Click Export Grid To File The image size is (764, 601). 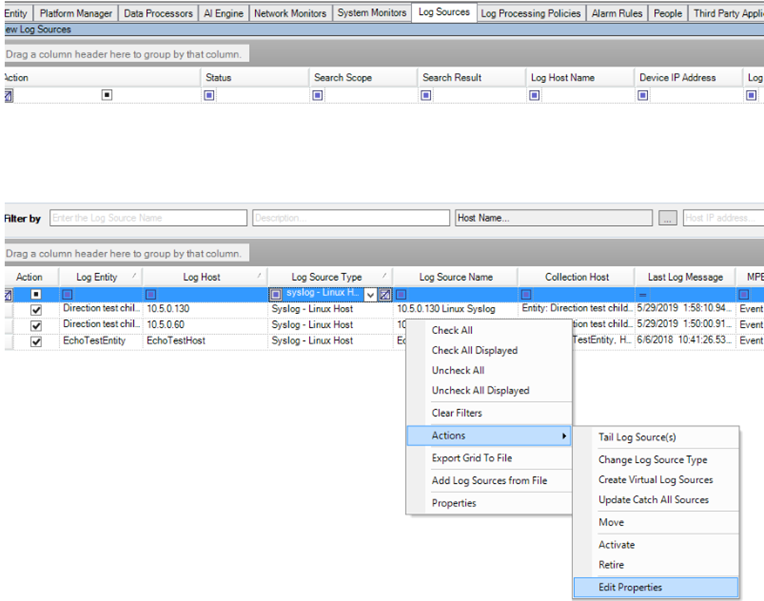(x=472, y=458)
